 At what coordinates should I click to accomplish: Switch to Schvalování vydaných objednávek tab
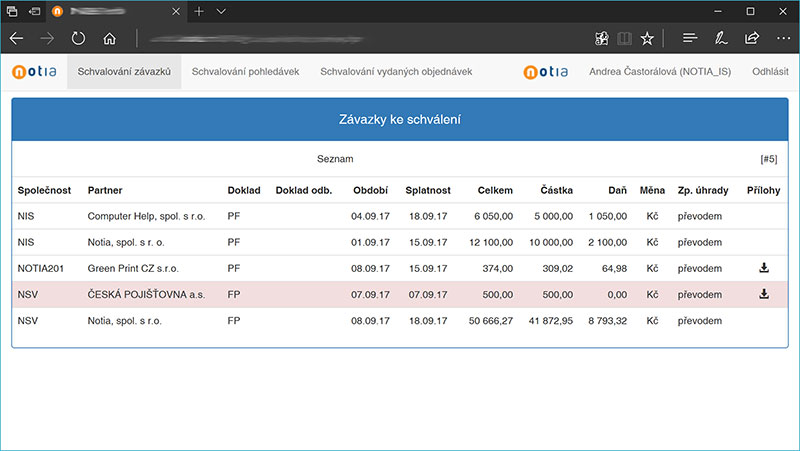[x=396, y=72]
